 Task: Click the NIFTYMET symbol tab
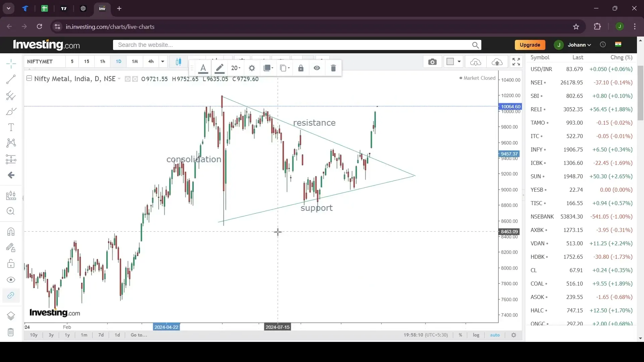click(x=40, y=61)
